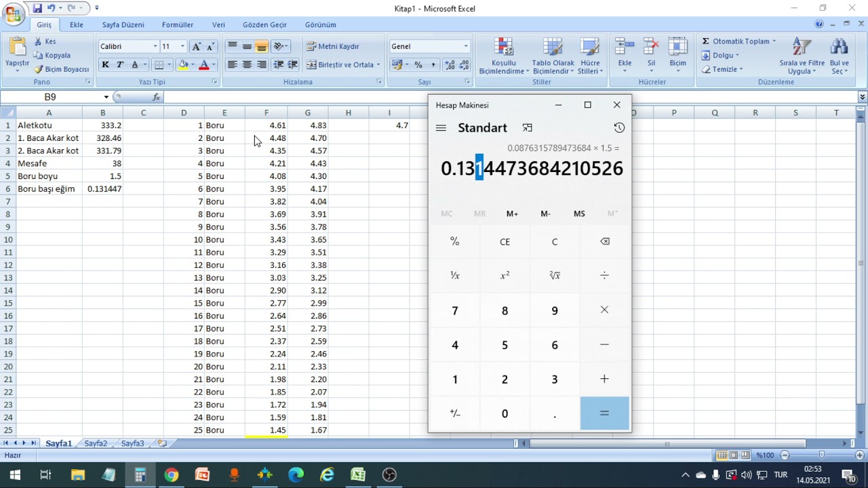This screenshot has height=488, width=868.
Task: Open the Ekle ribbon tab
Action: [x=77, y=24]
